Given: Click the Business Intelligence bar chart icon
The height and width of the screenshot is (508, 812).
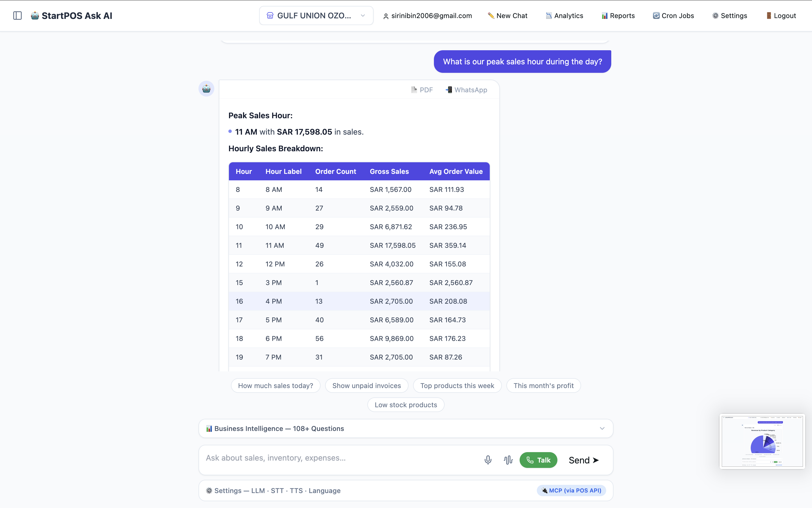Looking at the screenshot, I should [209, 428].
